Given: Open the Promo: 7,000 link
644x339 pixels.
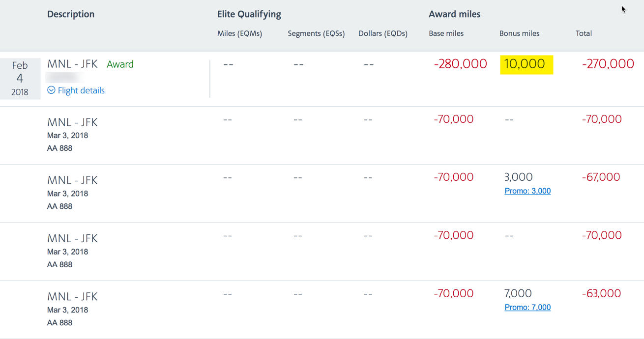Looking at the screenshot, I should (527, 308).
